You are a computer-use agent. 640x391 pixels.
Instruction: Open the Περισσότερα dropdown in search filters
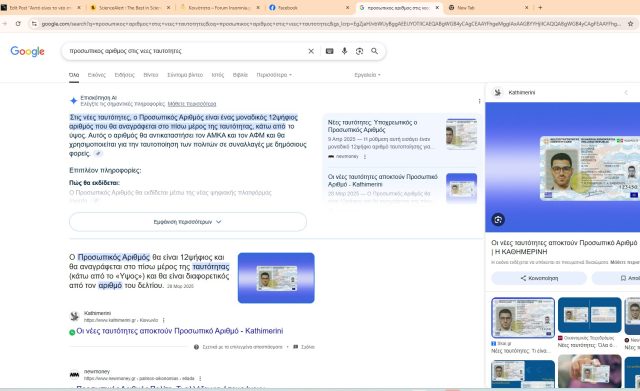[274, 75]
